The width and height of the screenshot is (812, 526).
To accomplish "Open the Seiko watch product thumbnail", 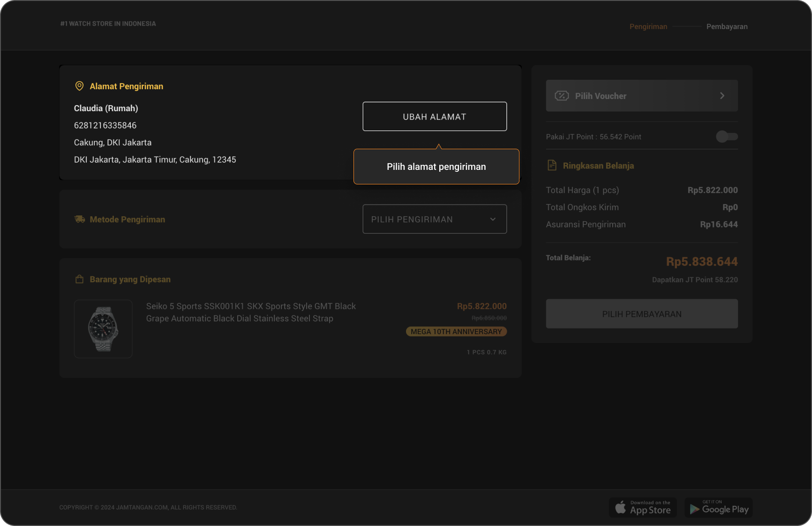I will [x=103, y=329].
